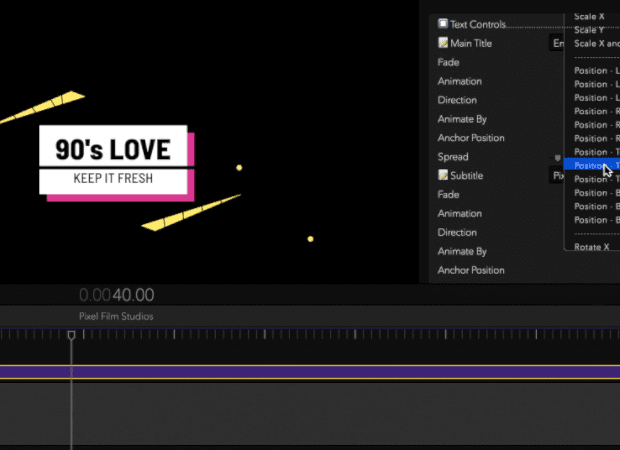Click the Main Title text field

557,43
